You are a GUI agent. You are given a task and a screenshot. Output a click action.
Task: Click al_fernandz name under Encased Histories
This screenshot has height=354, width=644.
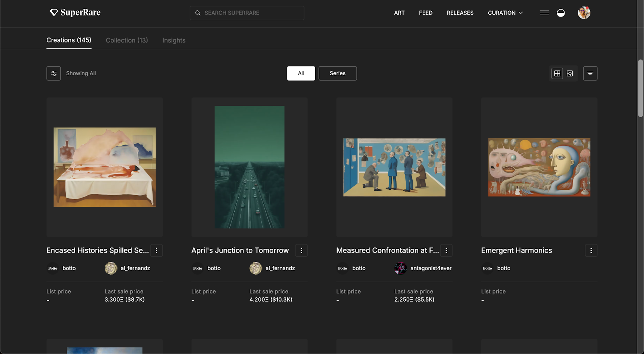135,268
